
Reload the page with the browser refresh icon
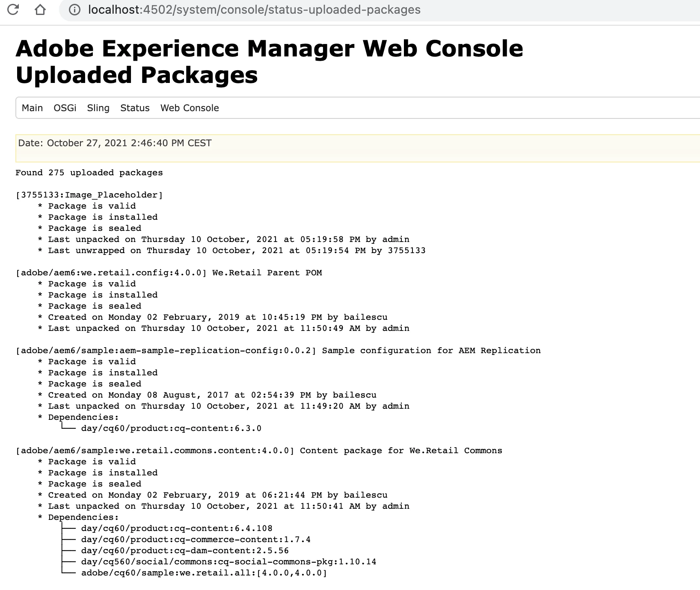[13, 9]
